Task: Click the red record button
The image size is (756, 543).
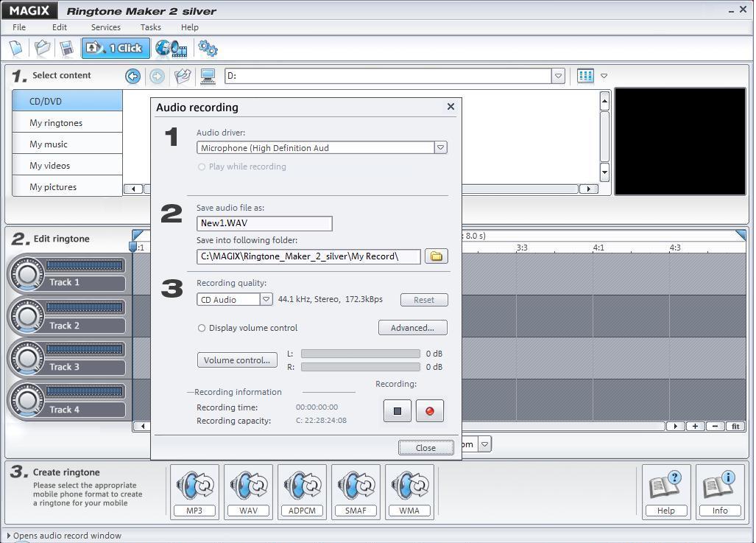Action: pos(430,411)
